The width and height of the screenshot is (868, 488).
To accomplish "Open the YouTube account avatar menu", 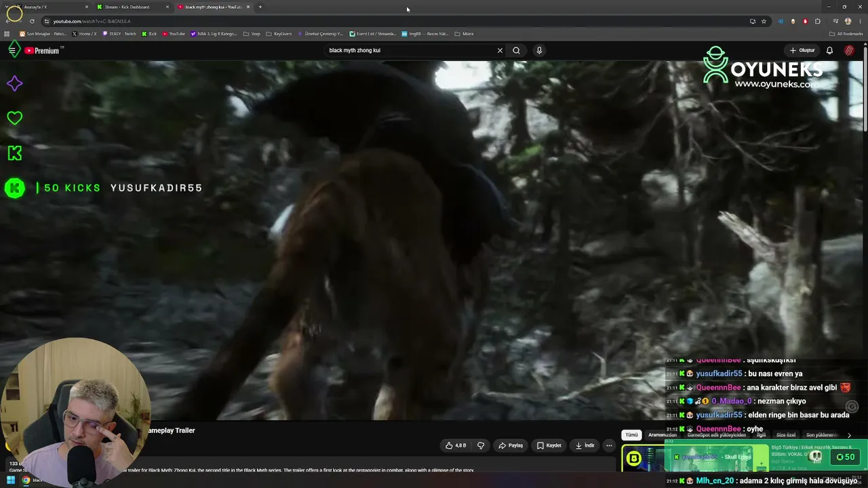I will [x=849, y=50].
